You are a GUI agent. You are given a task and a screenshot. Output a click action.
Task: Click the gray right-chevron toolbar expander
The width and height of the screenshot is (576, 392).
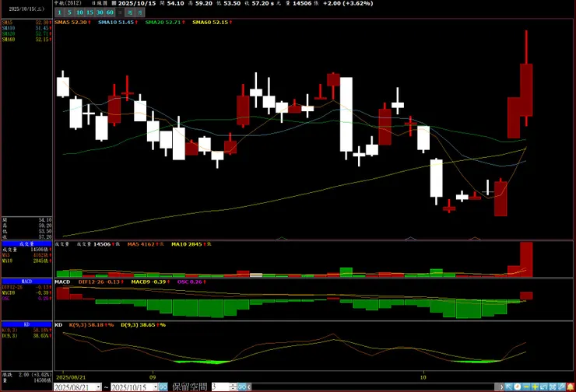(x=500, y=387)
